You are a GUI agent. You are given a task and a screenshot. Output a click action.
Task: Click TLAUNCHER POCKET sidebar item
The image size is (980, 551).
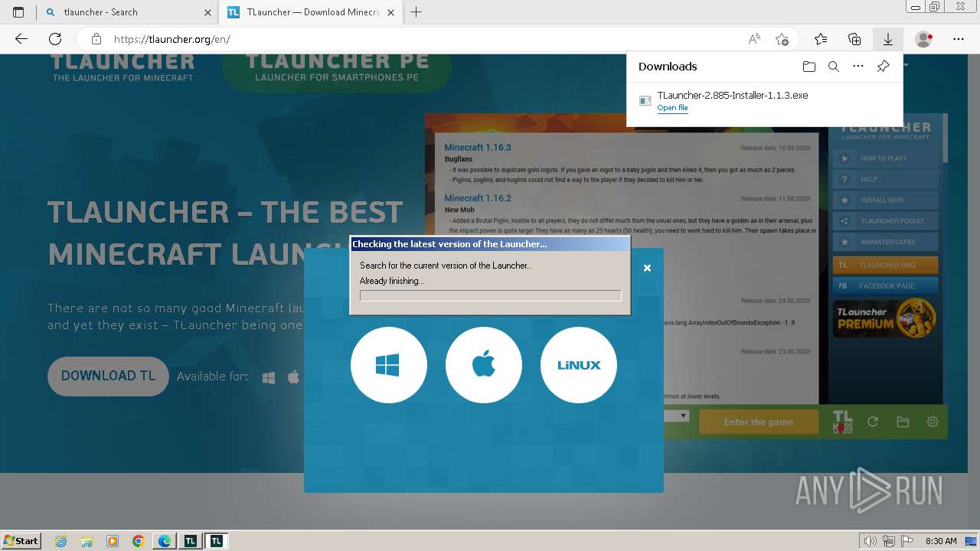pyautogui.click(x=885, y=221)
